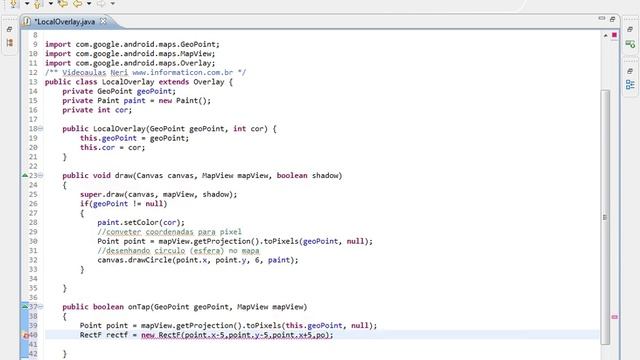The height and width of the screenshot is (360, 640).
Task: Click the line number 12 in gutter
Action: 33,72
